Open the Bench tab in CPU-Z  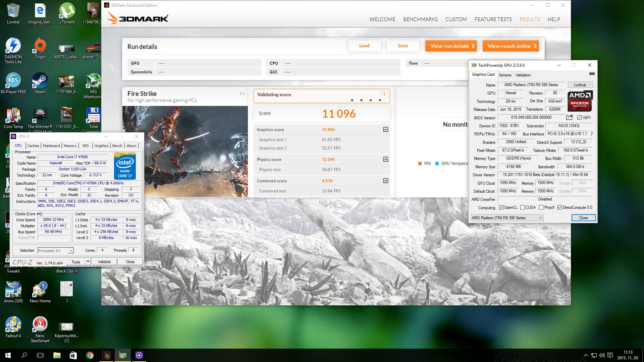coord(117,146)
